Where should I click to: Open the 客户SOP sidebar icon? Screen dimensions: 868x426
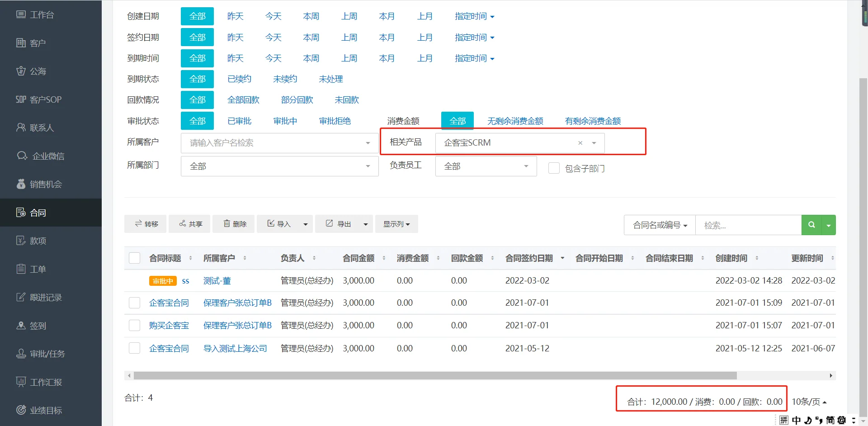21,99
